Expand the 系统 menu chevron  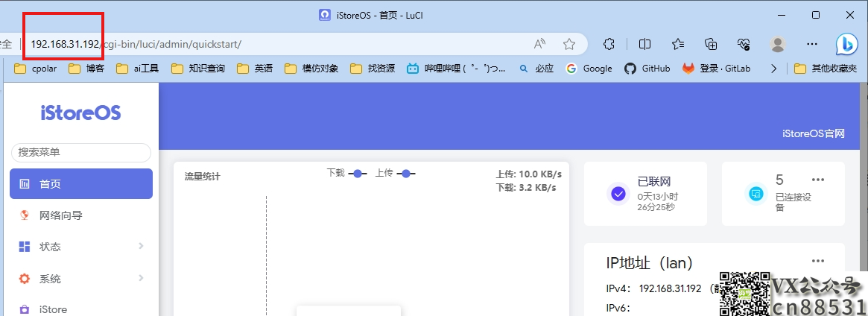coord(141,278)
